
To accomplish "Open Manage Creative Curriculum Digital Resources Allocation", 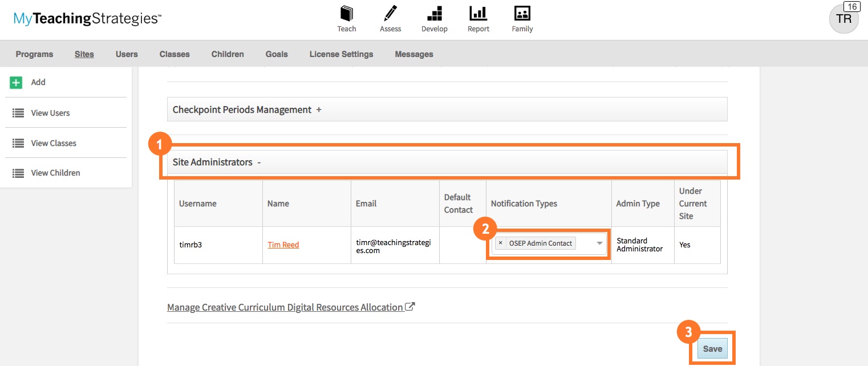I will [x=286, y=307].
